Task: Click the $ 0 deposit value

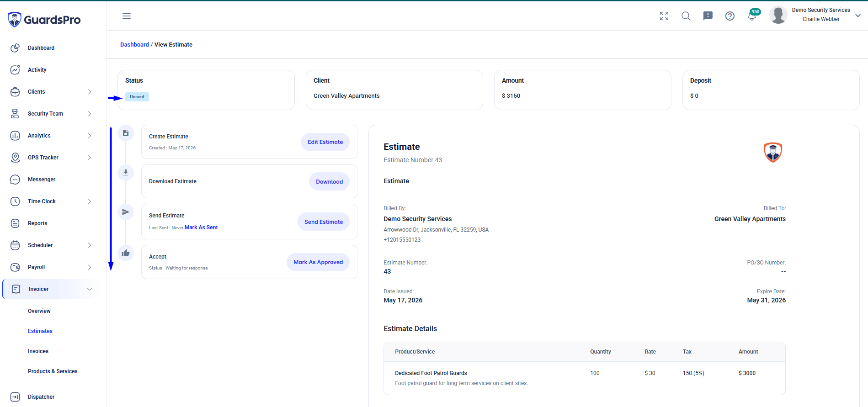Action: point(694,96)
